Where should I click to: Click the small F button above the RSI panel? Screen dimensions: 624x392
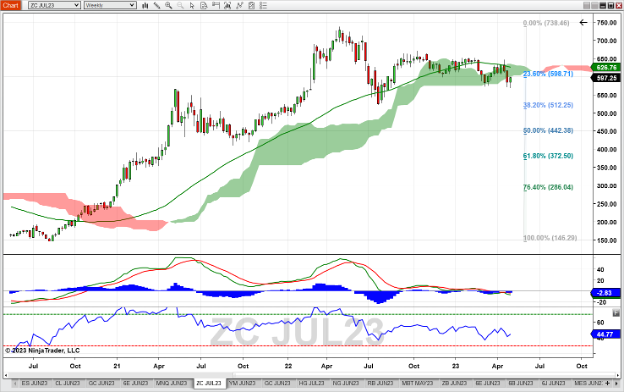[x=616, y=313]
